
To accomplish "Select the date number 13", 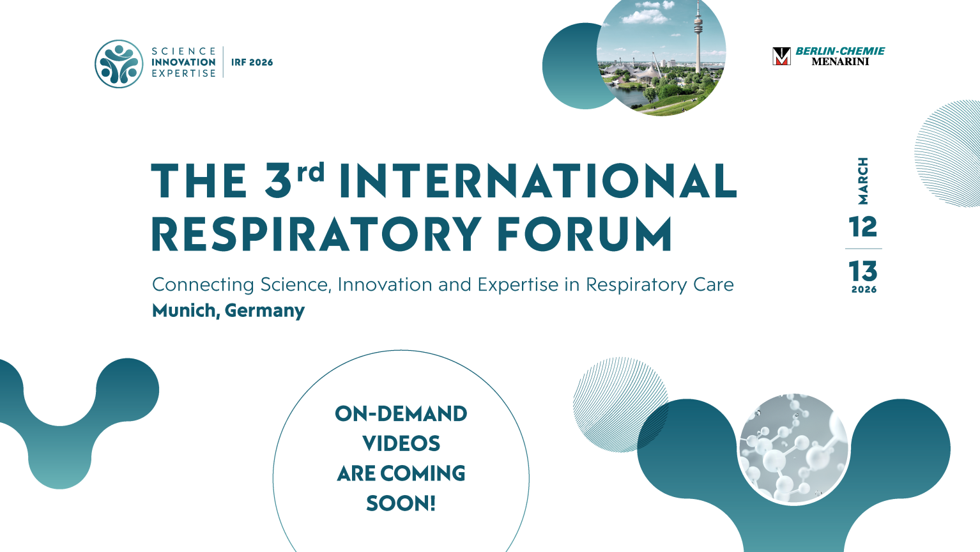I will coord(863,272).
